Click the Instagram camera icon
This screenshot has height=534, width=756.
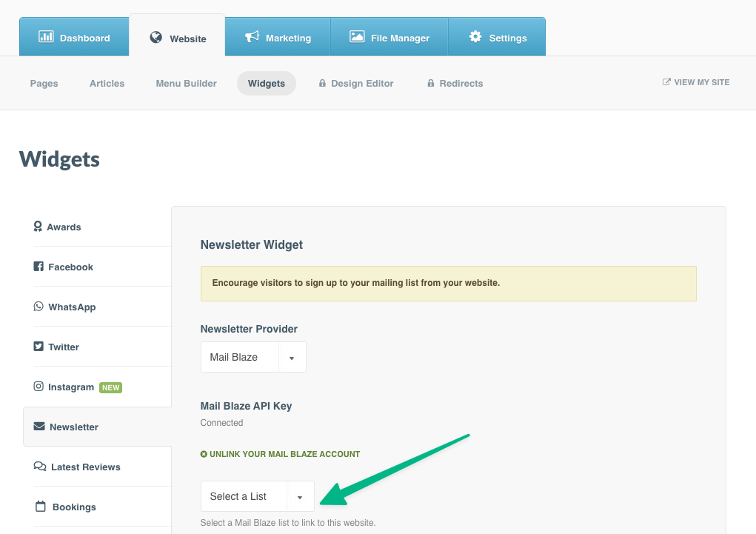click(x=39, y=387)
